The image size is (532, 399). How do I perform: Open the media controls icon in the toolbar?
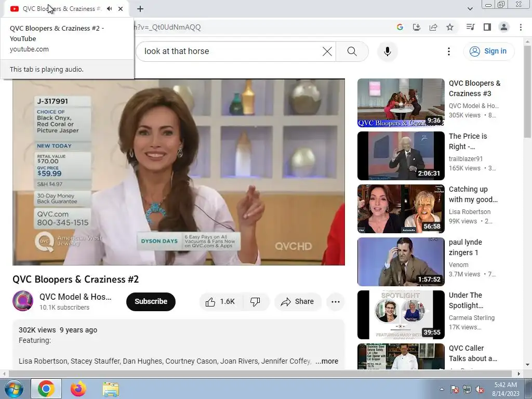point(470,27)
